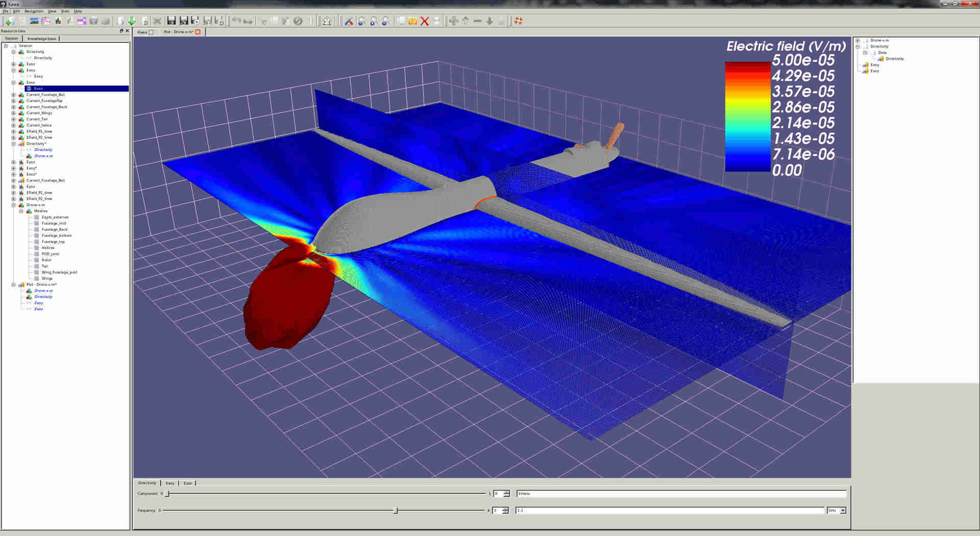Screen dimensions: 980x536
Task: Expand the Current_Wings tree node
Action: tap(14, 113)
